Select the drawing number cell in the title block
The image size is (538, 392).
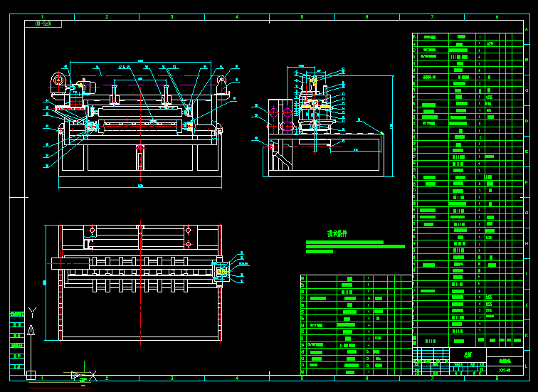[505, 370]
